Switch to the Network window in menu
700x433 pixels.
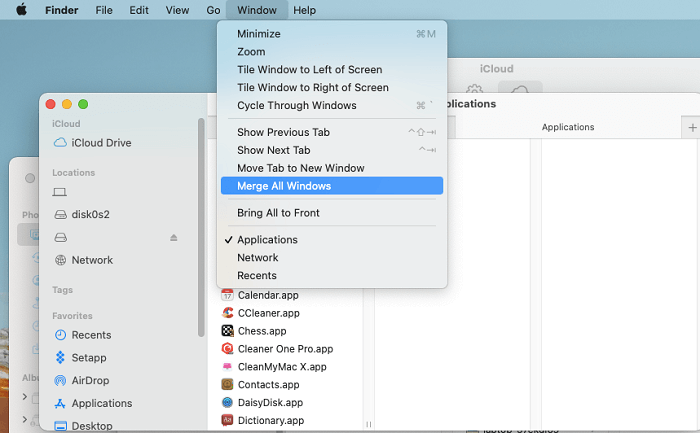[332, 258]
